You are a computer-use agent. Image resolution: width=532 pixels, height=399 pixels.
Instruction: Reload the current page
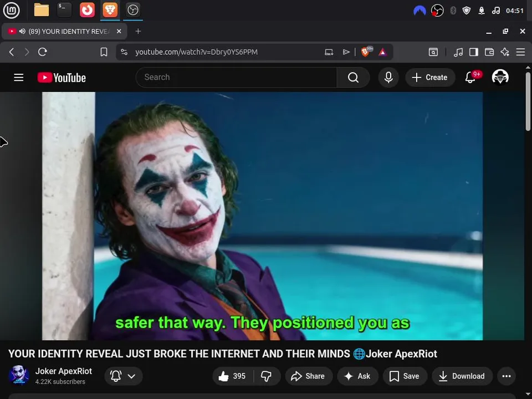point(43,52)
